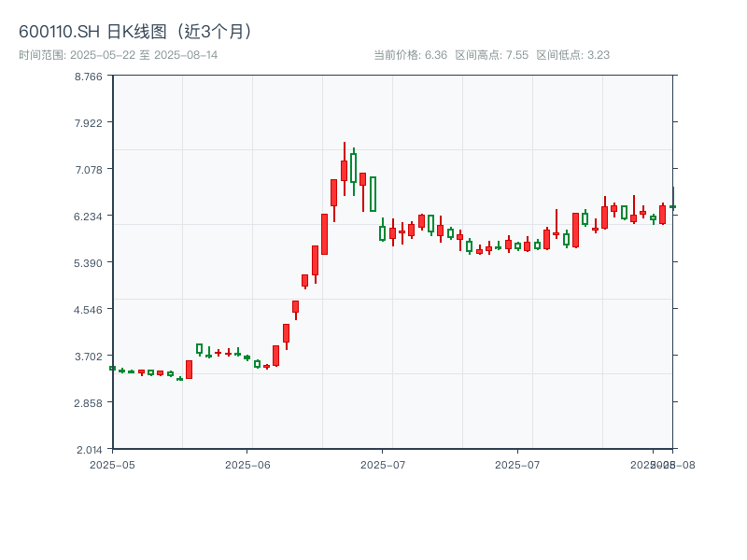Click the 6.234 y-axis price label
This screenshot has width=747, height=560.
[x=91, y=217]
